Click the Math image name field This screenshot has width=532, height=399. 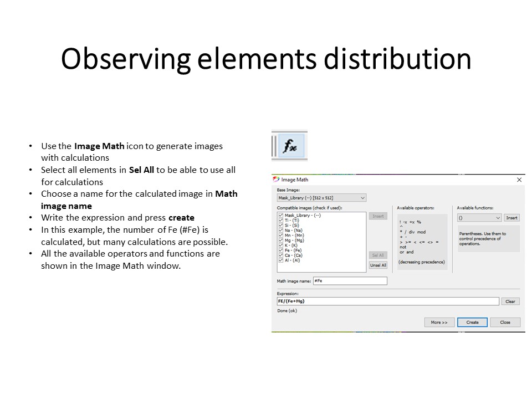pyautogui.click(x=350, y=281)
